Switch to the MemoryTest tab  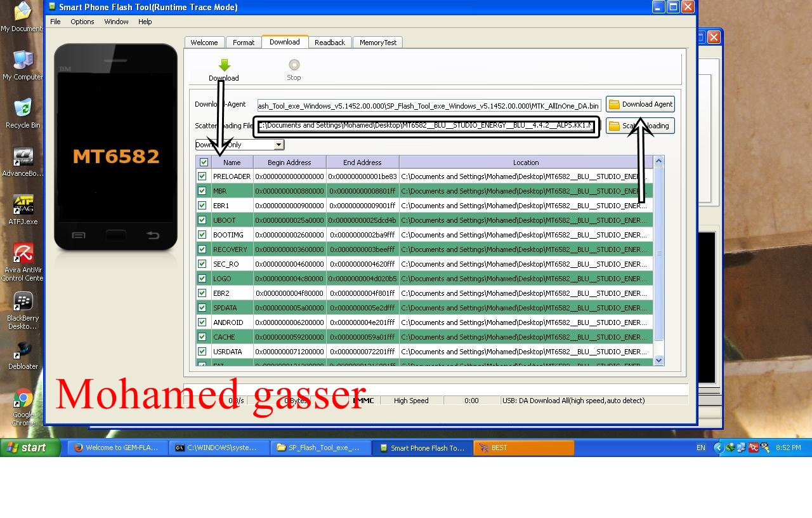click(x=378, y=43)
